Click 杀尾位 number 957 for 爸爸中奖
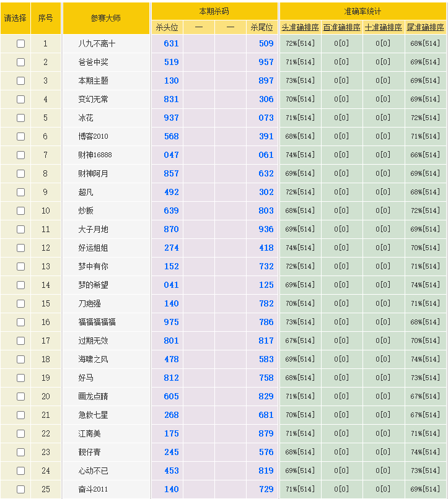The height and width of the screenshot is (499, 448). tap(266, 63)
